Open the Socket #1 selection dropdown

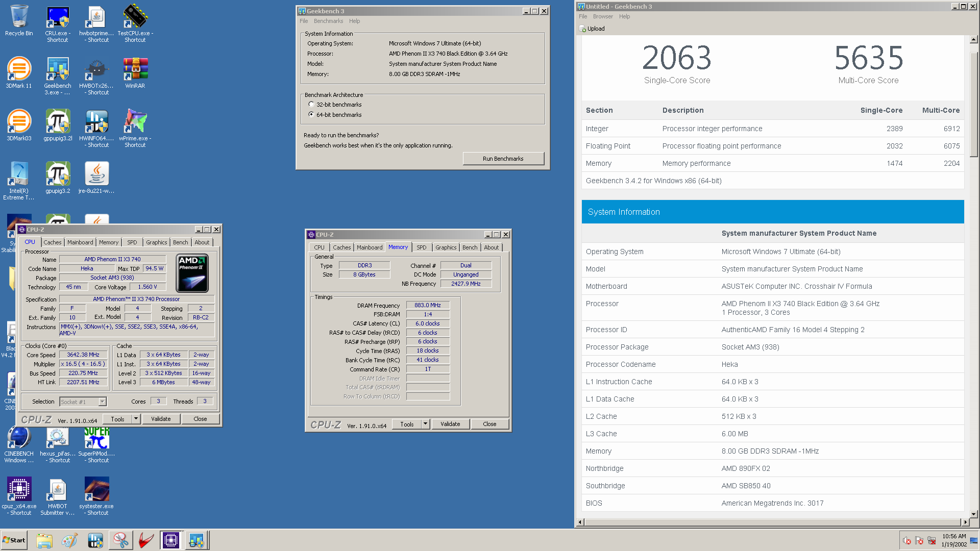pos(103,402)
